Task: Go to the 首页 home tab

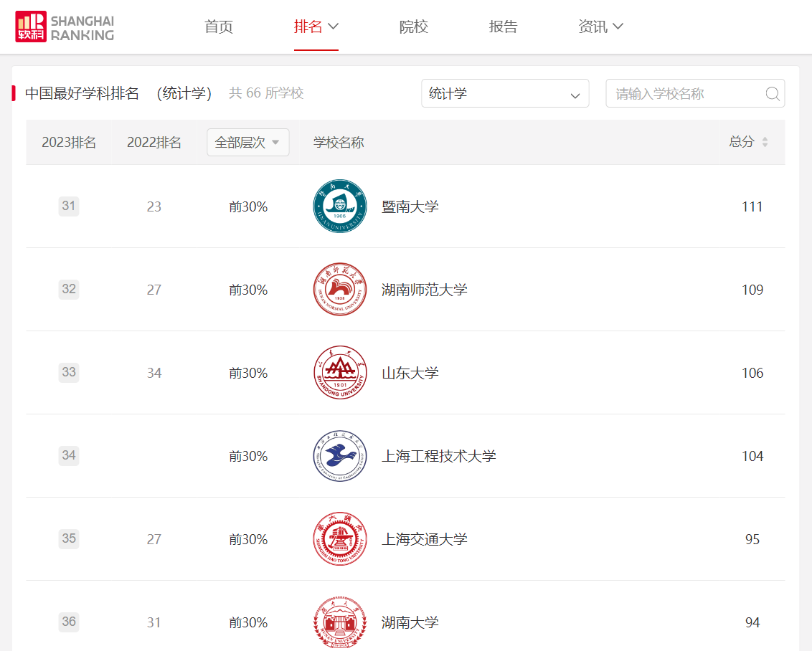Action: [219, 27]
